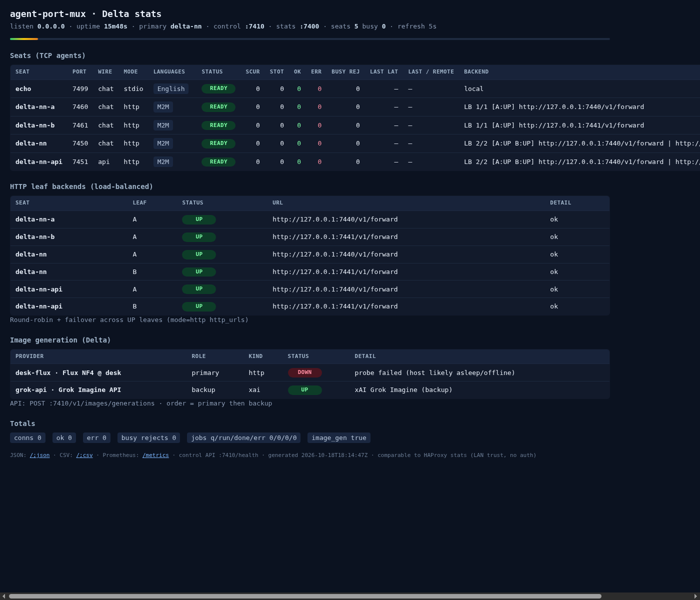
Task: Click the "err 0" totals chip
Action: 96,438
